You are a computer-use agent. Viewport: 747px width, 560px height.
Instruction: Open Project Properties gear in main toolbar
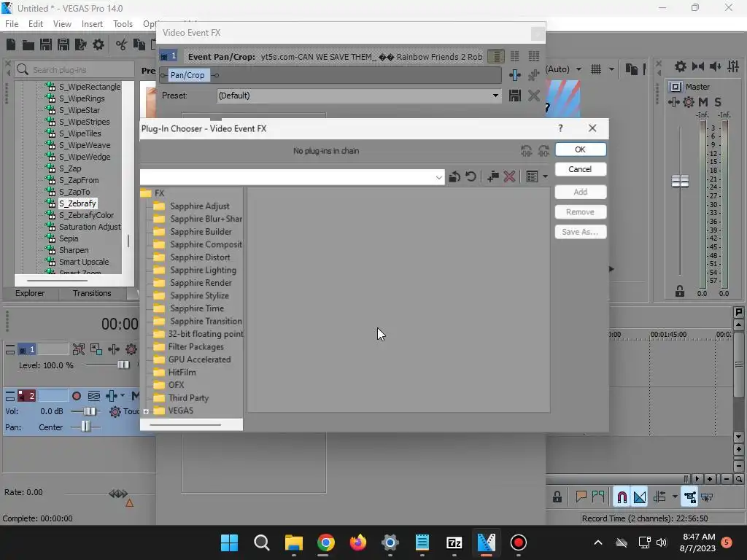click(98, 44)
